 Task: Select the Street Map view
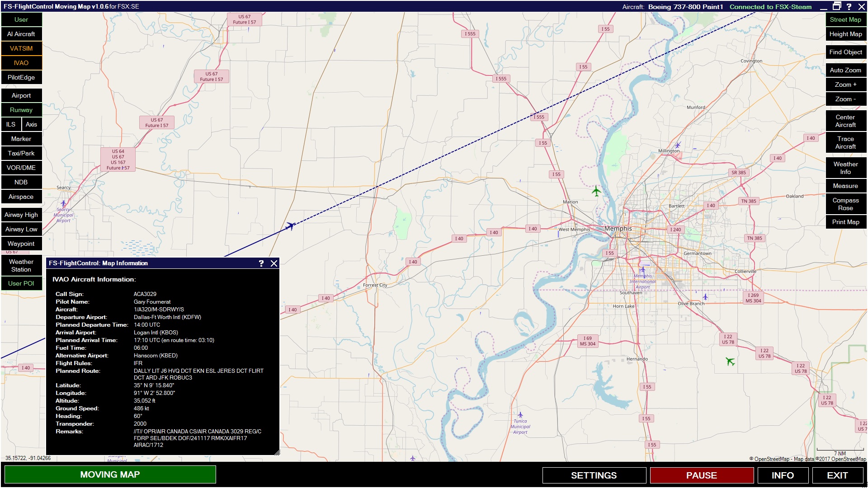pos(845,19)
